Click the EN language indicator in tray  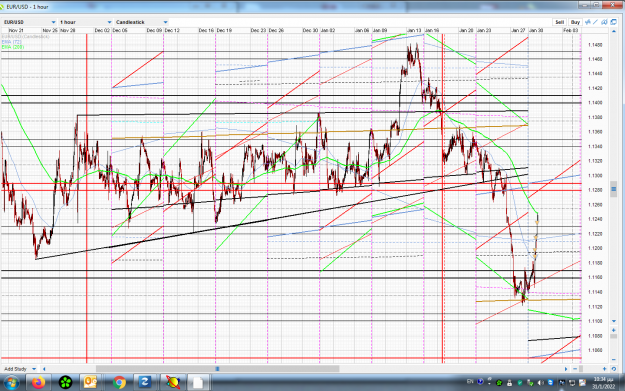(x=470, y=382)
